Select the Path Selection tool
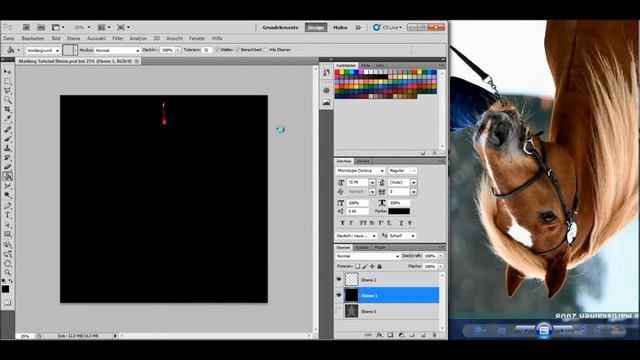 tap(7, 224)
